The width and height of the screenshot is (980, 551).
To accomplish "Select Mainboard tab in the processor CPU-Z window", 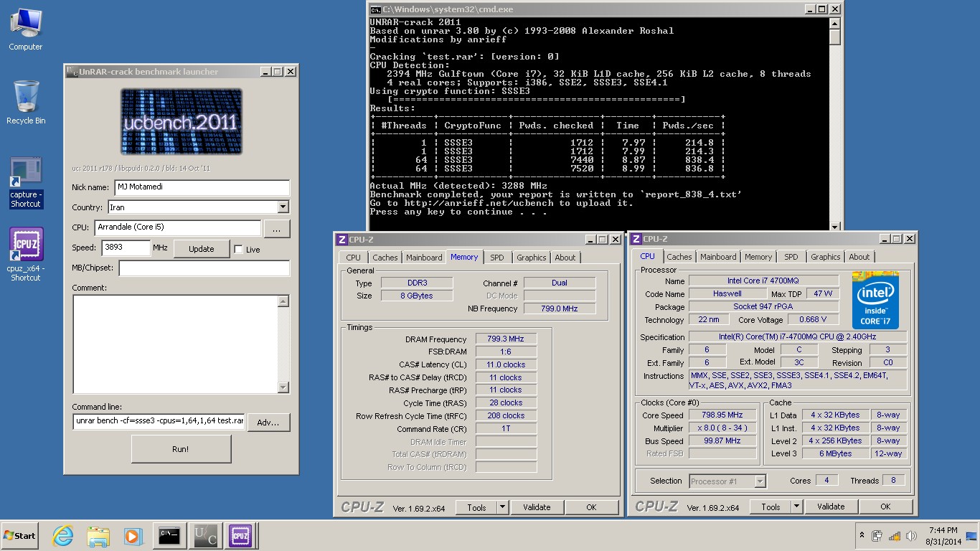I will click(718, 257).
